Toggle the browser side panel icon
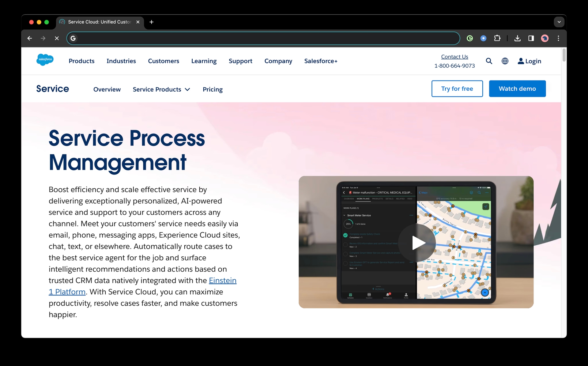The image size is (588, 366). [531, 38]
